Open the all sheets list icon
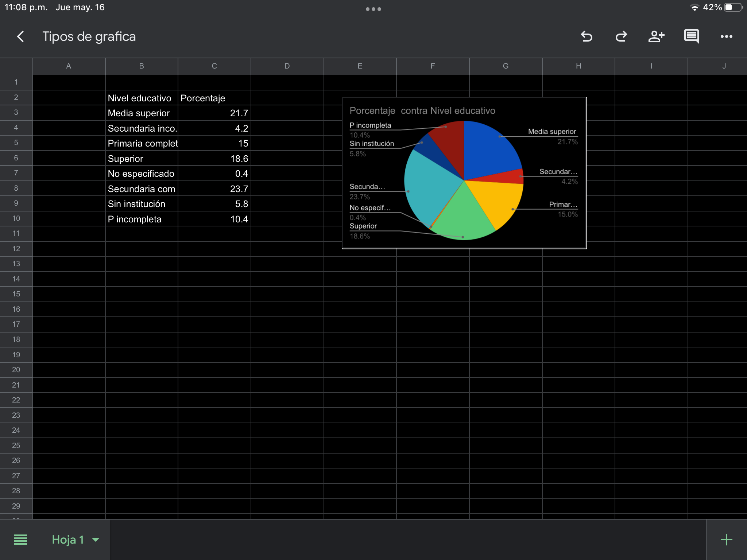The width and height of the screenshot is (747, 560). pyautogui.click(x=20, y=540)
